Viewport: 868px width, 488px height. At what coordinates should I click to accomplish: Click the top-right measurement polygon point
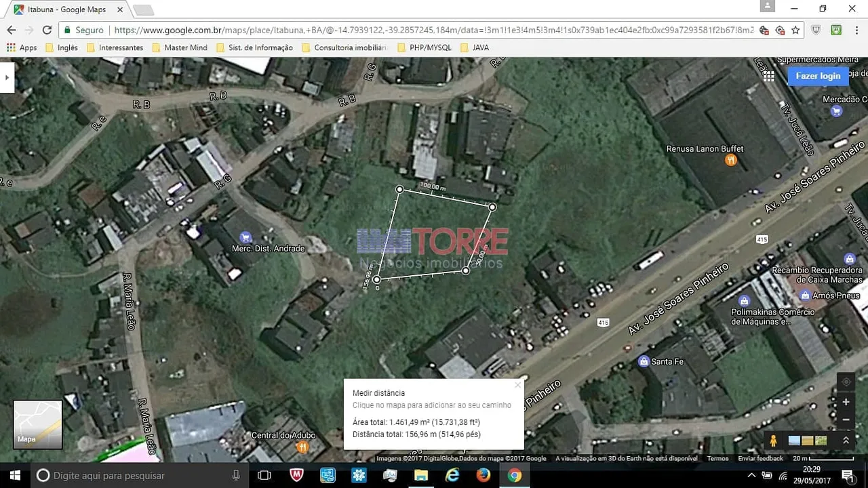(492, 207)
